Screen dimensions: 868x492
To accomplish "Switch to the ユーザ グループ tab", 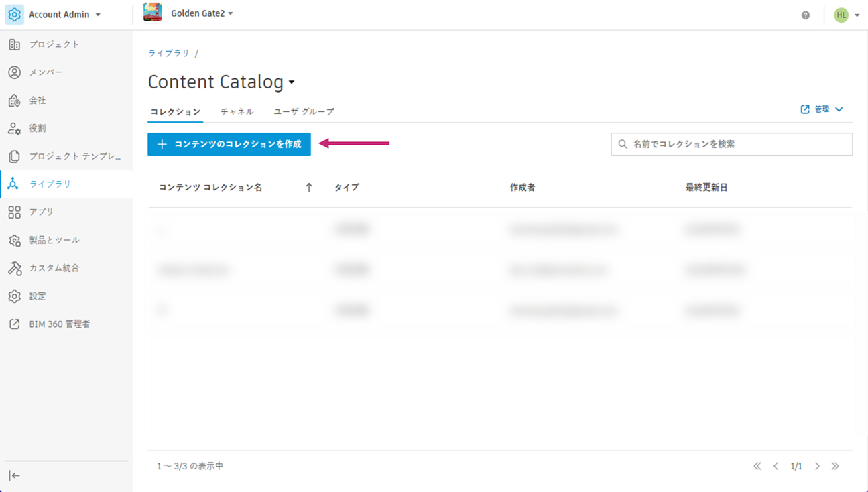I will [x=303, y=112].
